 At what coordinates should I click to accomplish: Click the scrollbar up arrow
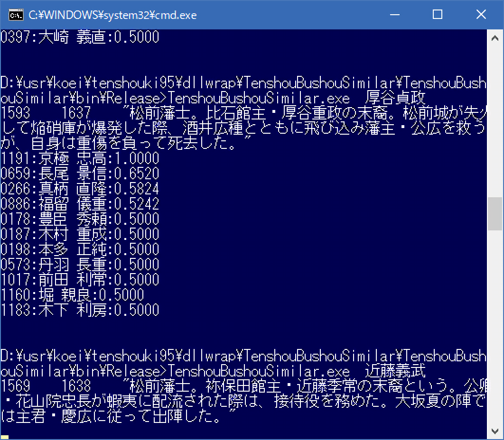495,36
